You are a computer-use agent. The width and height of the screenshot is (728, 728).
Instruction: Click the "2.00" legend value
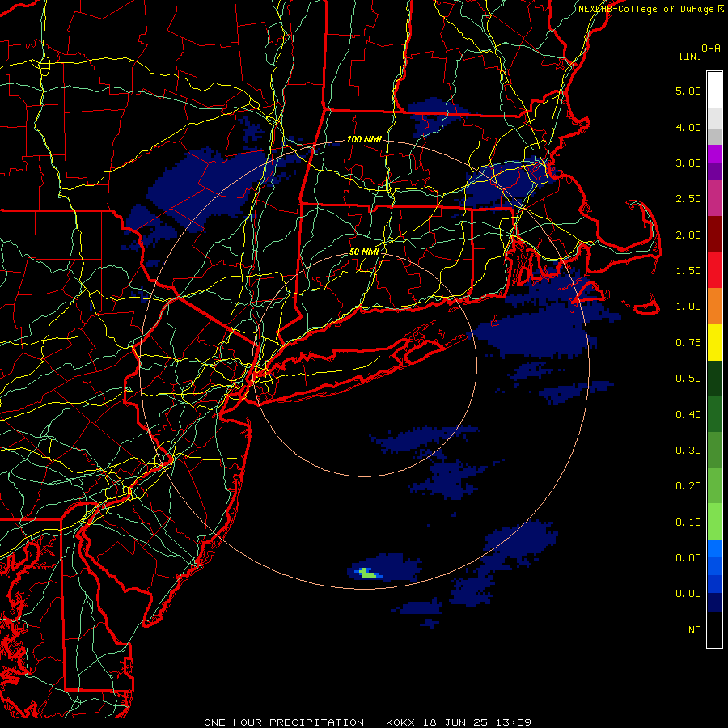tap(688, 235)
